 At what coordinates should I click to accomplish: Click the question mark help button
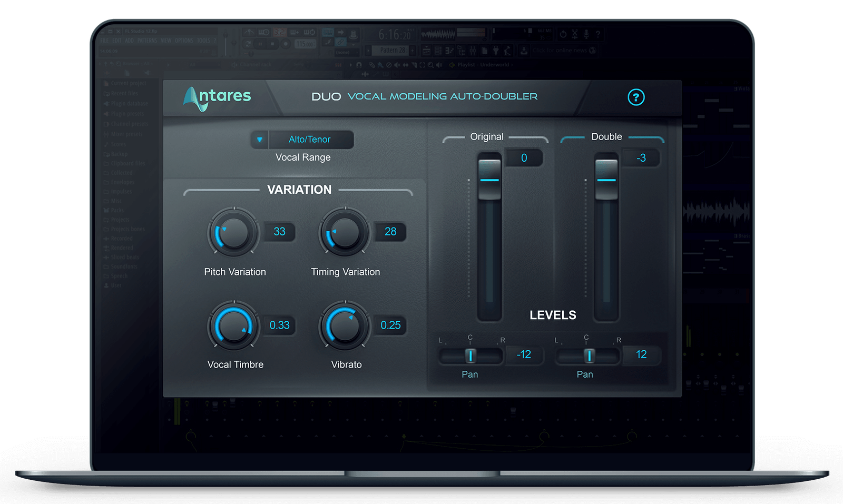coord(636,98)
